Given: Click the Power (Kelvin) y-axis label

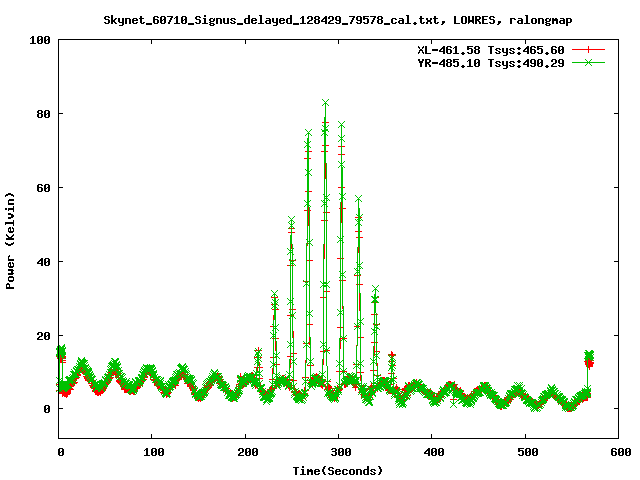Looking at the screenshot, I should [10, 241].
